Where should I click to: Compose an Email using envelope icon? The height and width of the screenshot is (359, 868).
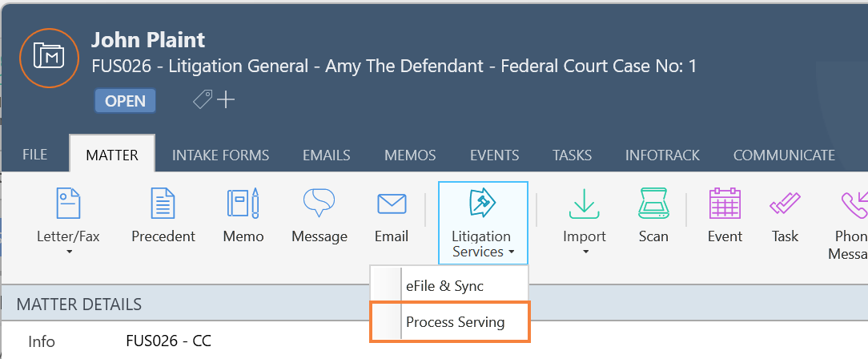[x=392, y=204]
